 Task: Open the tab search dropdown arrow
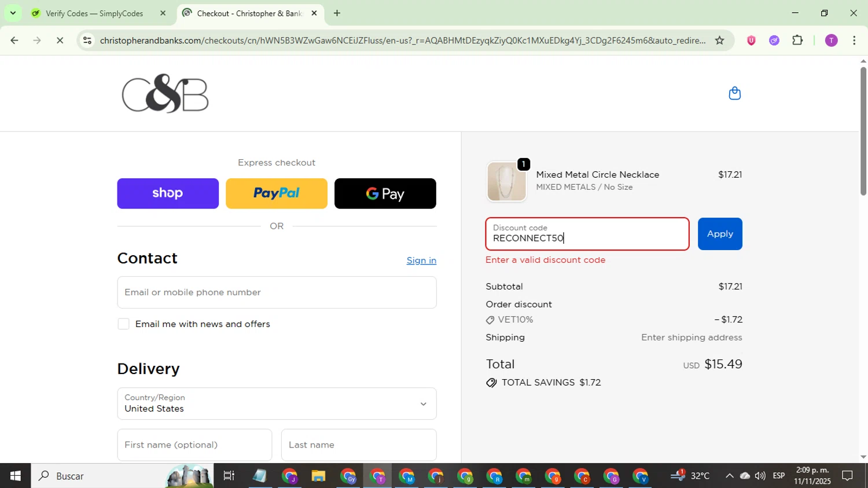click(x=13, y=13)
